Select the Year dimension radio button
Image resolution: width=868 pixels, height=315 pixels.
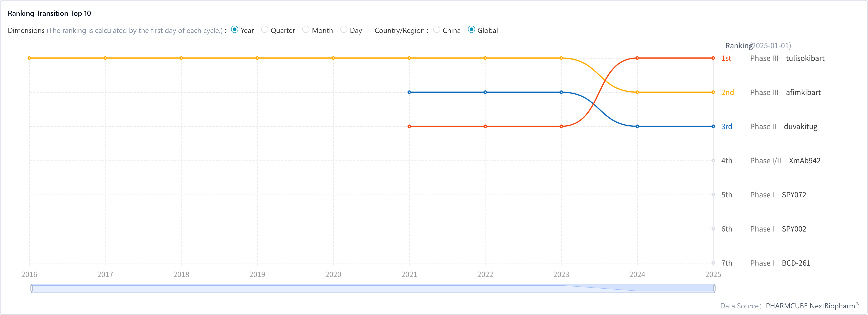pos(235,30)
